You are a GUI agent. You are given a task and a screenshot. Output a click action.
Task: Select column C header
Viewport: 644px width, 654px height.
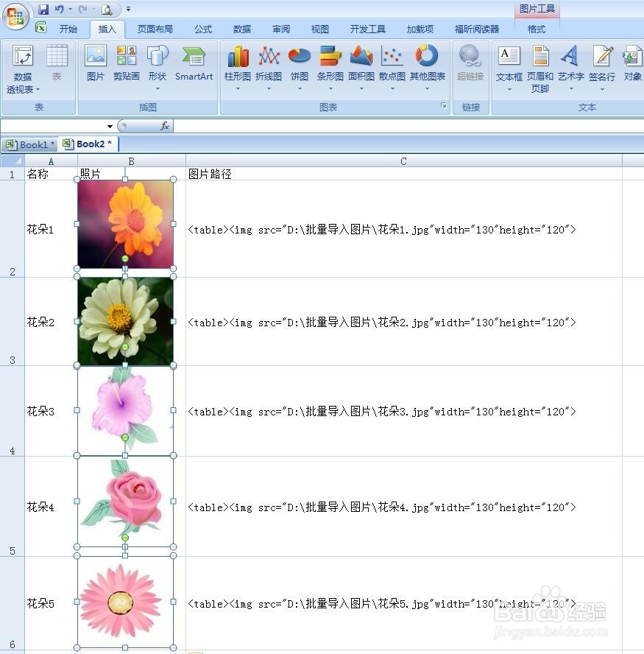click(403, 161)
